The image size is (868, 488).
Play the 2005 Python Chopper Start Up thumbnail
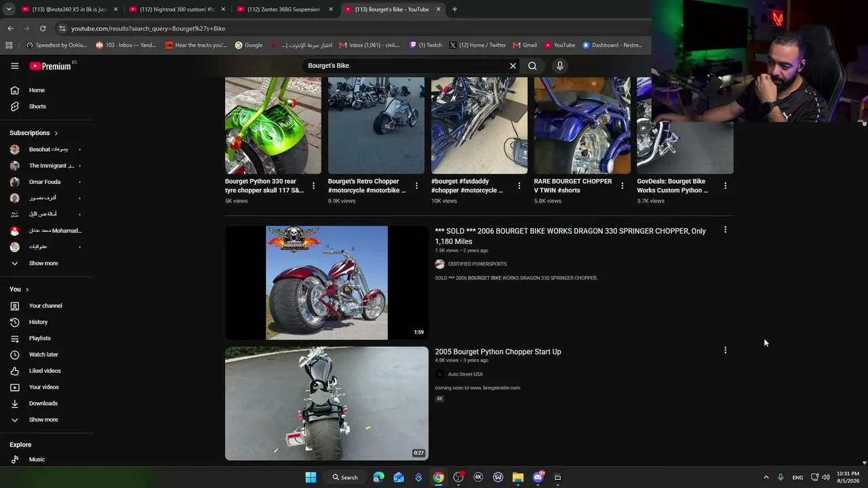pyautogui.click(x=327, y=403)
